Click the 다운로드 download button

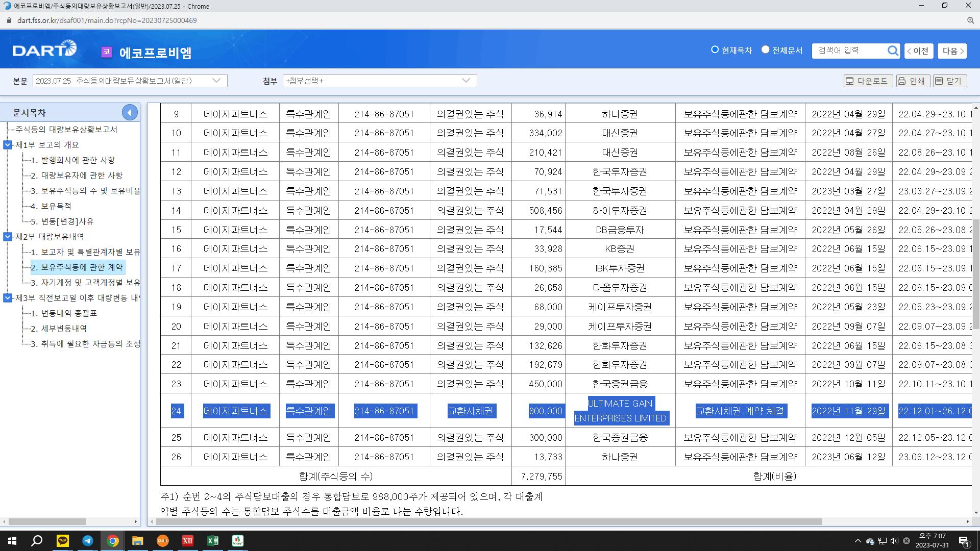pos(868,81)
